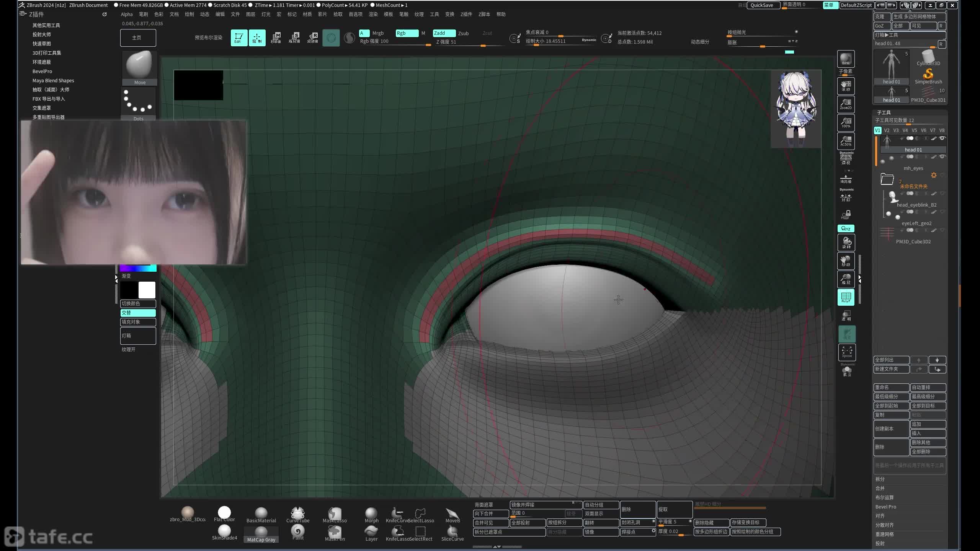The width and height of the screenshot is (980, 551).
Task: Select the KnifeCurve brush
Action: pyautogui.click(x=397, y=515)
